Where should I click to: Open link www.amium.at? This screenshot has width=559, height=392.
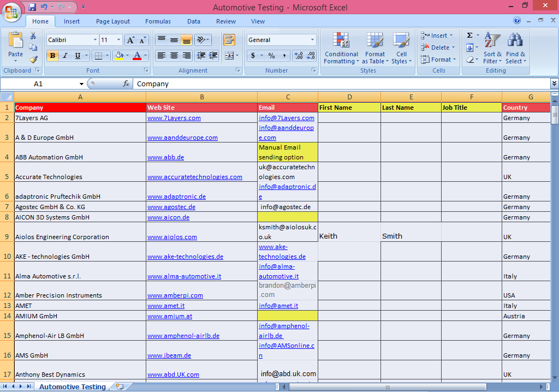[170, 316]
